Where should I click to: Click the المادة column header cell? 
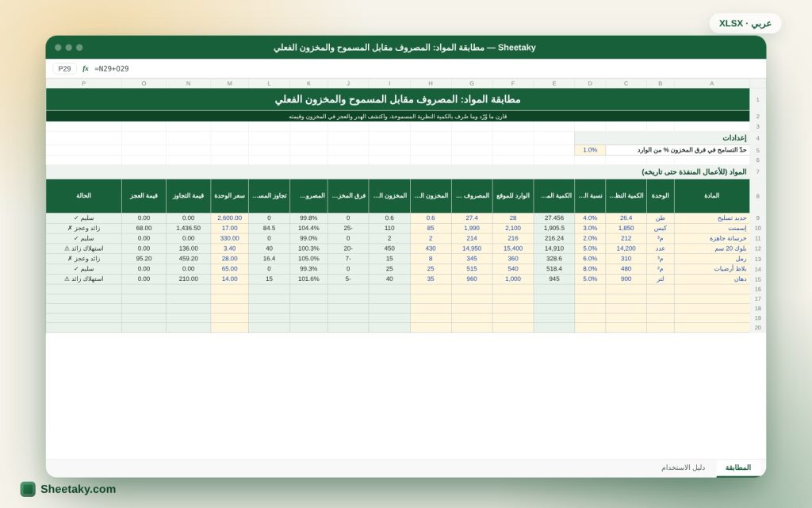pos(712,196)
